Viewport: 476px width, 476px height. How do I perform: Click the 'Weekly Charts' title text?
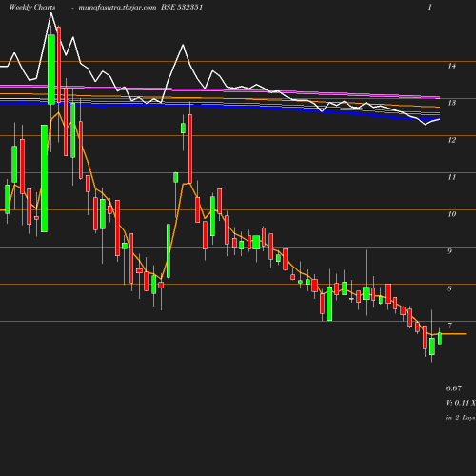pos(32,7)
